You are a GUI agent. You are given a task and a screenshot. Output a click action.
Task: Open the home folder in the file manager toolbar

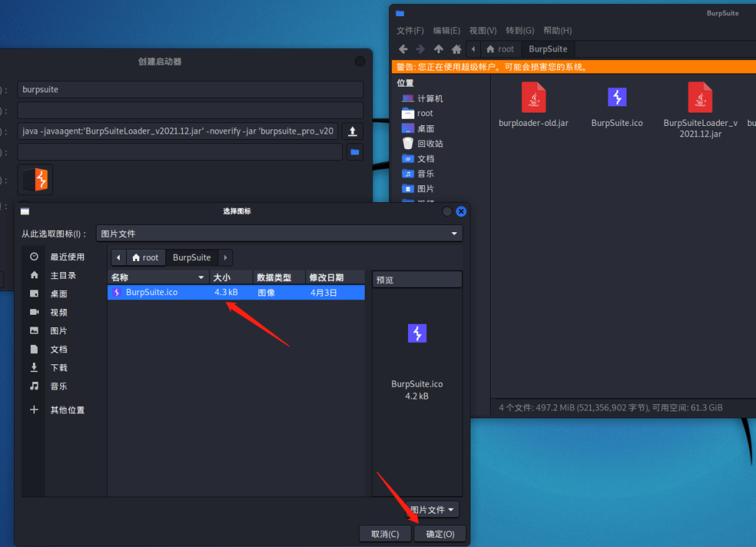[456, 49]
